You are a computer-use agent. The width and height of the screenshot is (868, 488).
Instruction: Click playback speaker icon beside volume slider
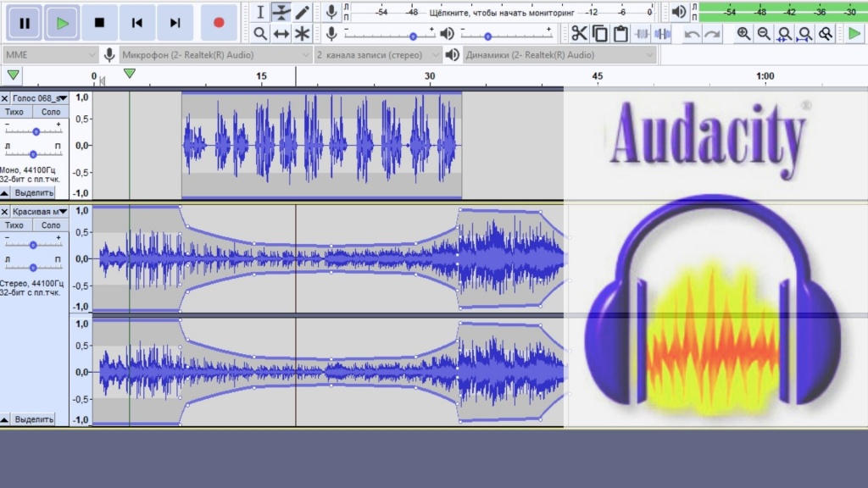point(448,34)
